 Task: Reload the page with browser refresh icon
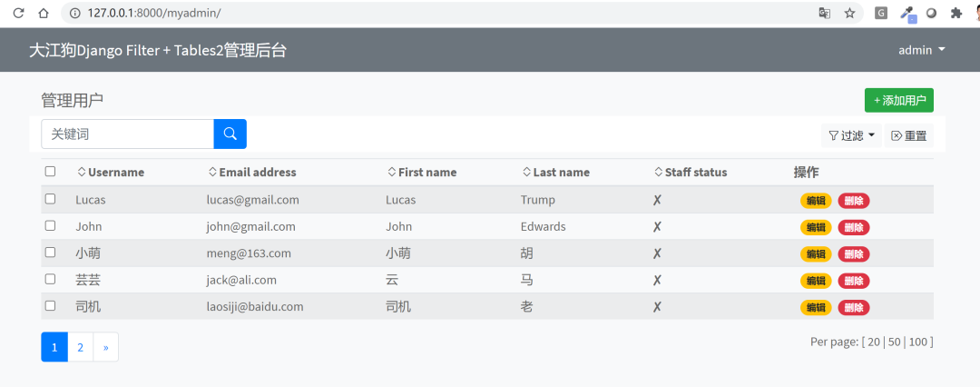[18, 13]
